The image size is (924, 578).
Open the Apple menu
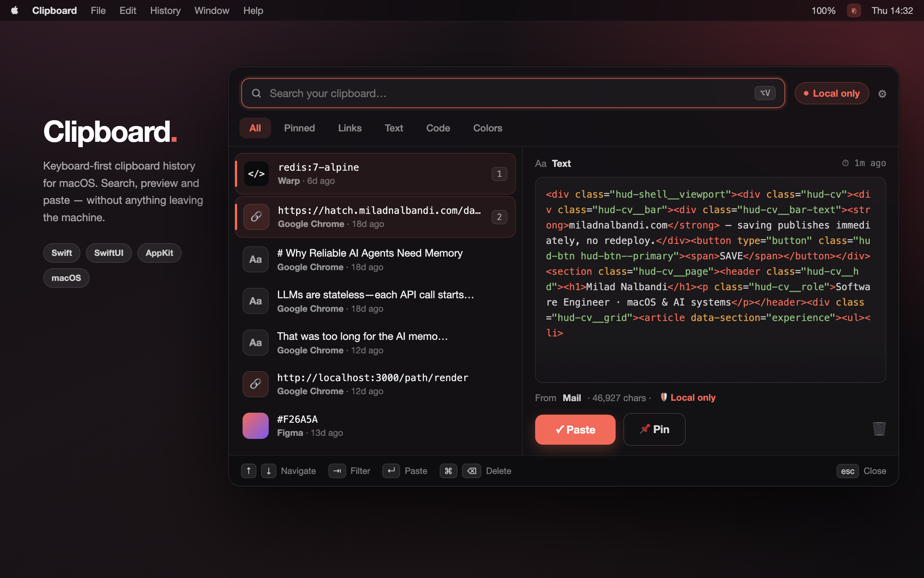(x=15, y=10)
